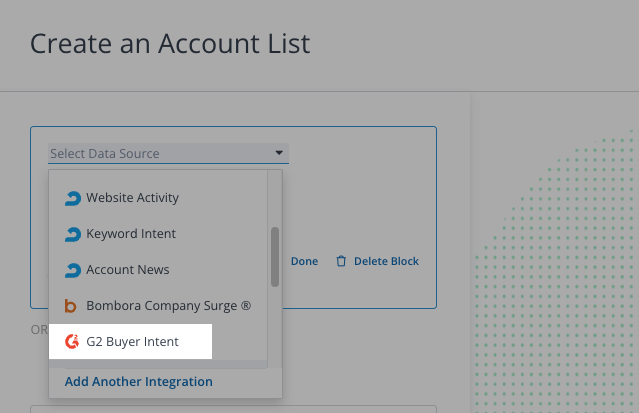639x413 pixels.
Task: Click the Delete Block text
Action: [x=386, y=261]
